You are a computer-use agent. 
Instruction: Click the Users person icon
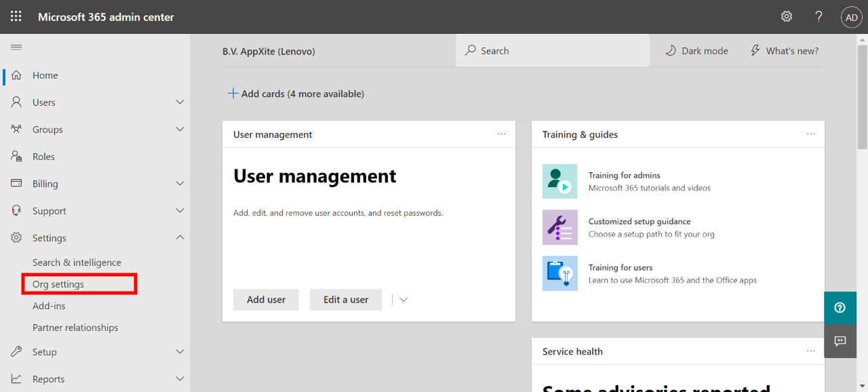16,102
